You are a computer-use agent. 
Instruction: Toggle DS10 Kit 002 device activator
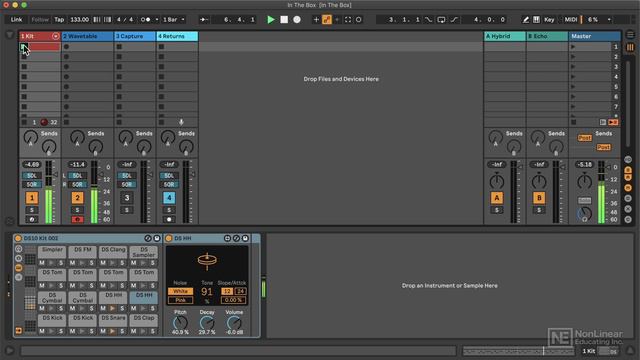18,238
